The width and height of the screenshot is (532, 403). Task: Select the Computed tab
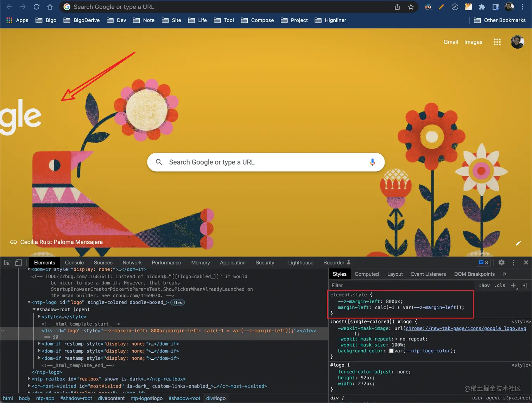pyautogui.click(x=367, y=274)
